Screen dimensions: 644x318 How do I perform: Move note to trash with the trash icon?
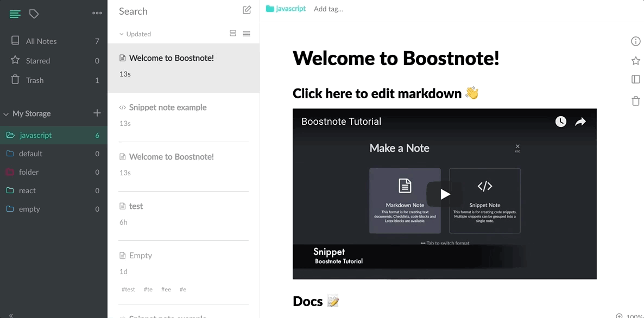pos(635,100)
